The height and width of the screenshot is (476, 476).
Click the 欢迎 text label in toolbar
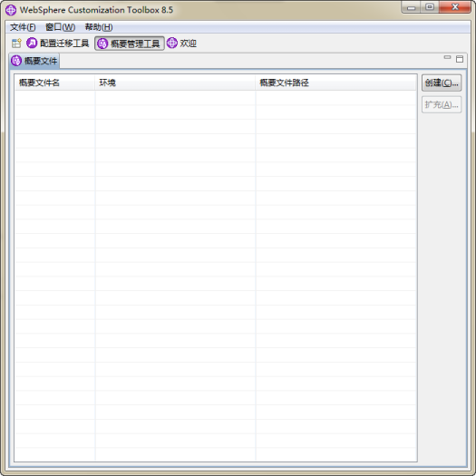coord(189,44)
